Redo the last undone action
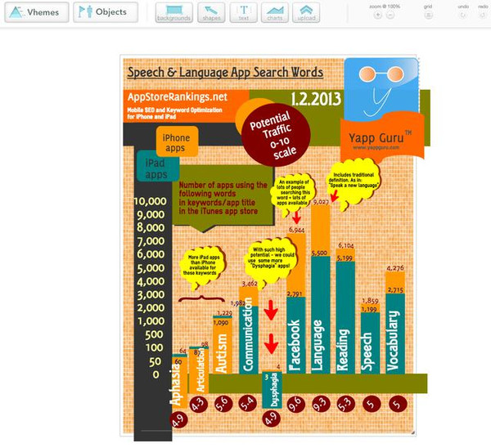The height and width of the screenshot is (448, 491). 481,16
